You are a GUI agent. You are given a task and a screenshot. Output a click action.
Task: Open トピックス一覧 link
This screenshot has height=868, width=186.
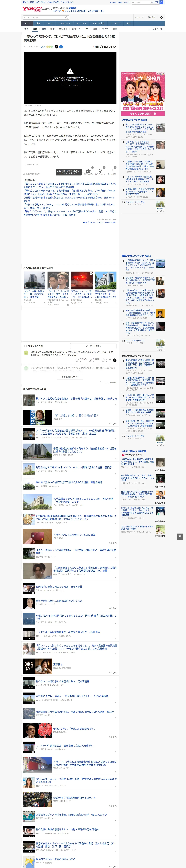pos(156,29)
